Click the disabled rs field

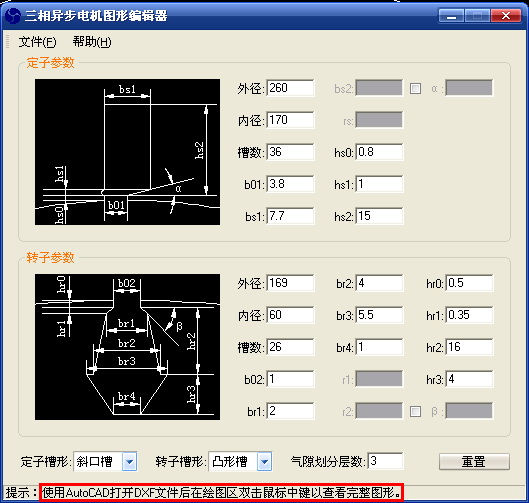[379, 120]
